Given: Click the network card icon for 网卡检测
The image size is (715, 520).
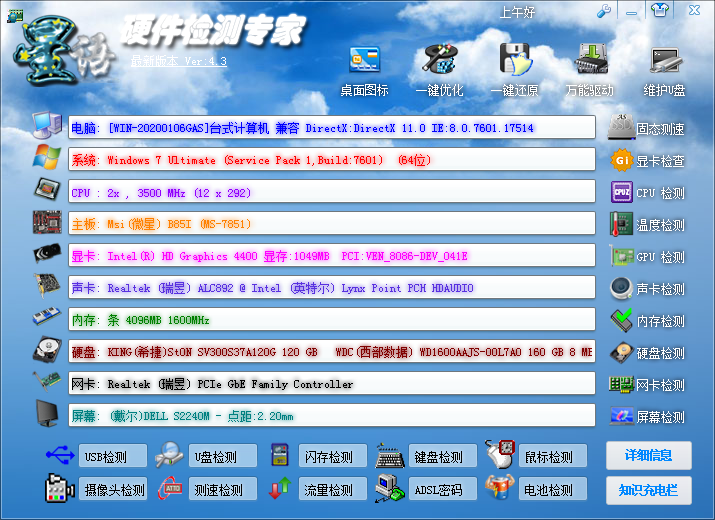Looking at the screenshot, I should tap(622, 385).
